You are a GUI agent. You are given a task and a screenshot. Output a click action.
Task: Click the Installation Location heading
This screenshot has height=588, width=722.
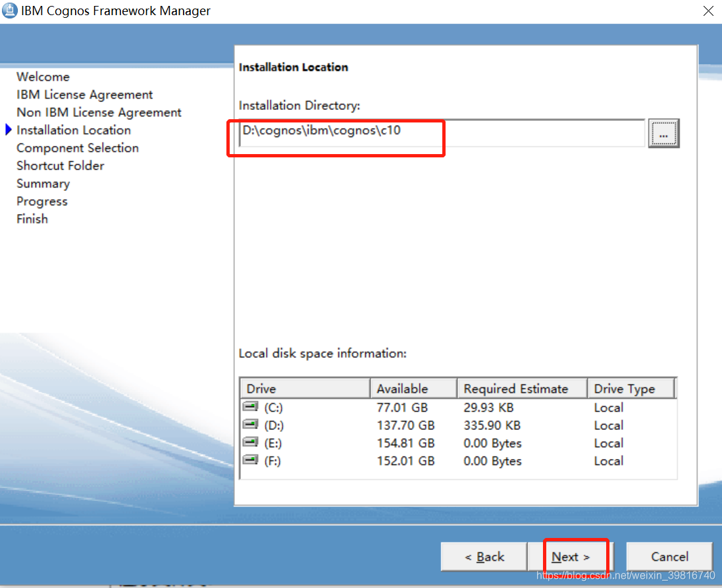click(x=294, y=67)
